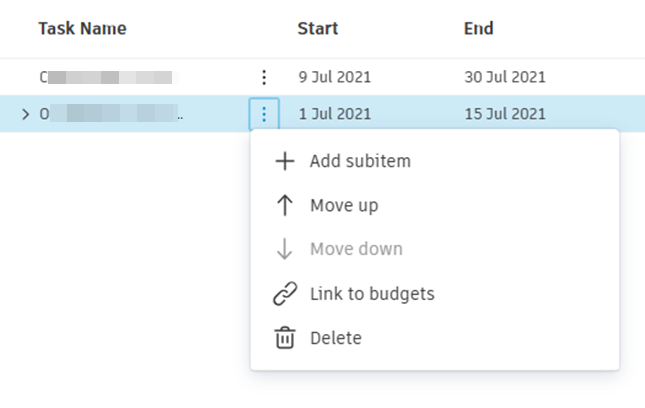645x408 pixels.
Task: Click the 15 Jul 2021 end date cell
Action: point(505,114)
